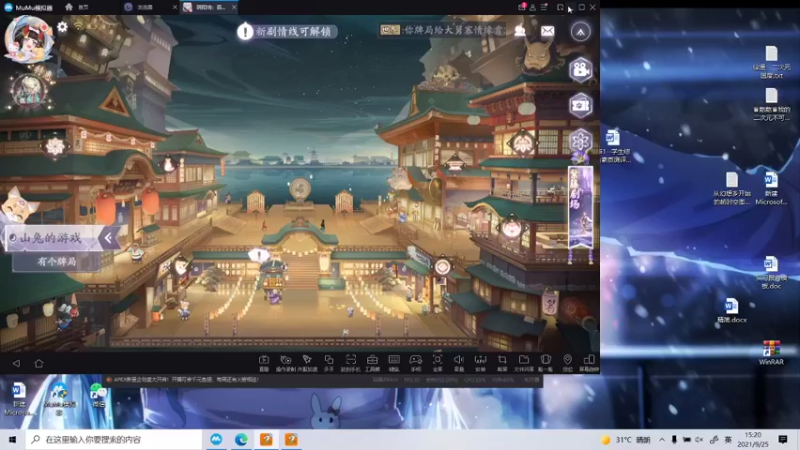Click the Android back triangle button
Image resolution: width=800 pixels, height=450 pixels.
(x=16, y=363)
